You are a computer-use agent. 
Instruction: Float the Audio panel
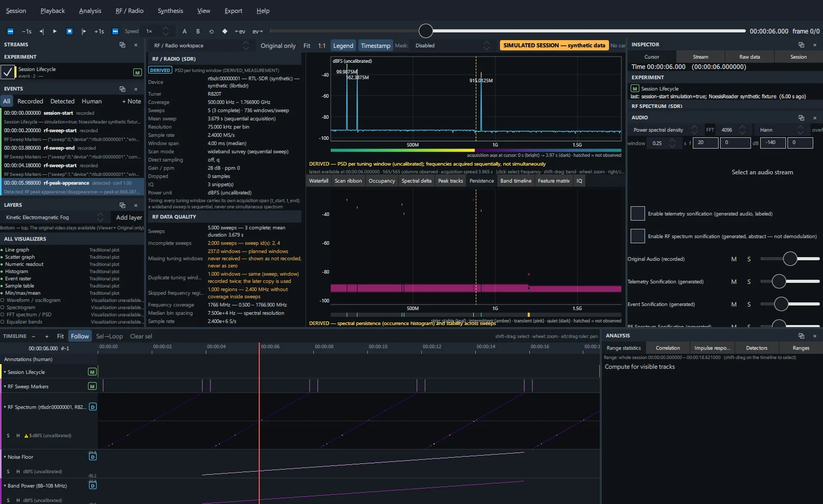click(801, 118)
